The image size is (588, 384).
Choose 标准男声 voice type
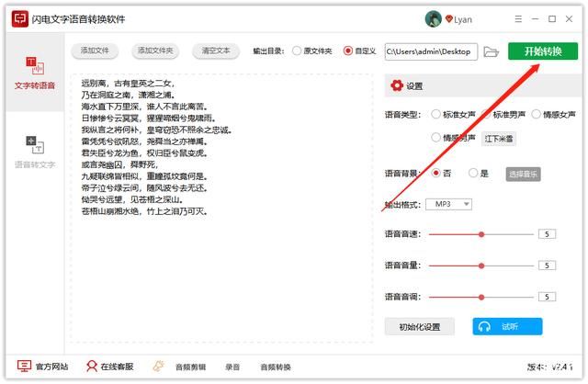click(x=486, y=114)
